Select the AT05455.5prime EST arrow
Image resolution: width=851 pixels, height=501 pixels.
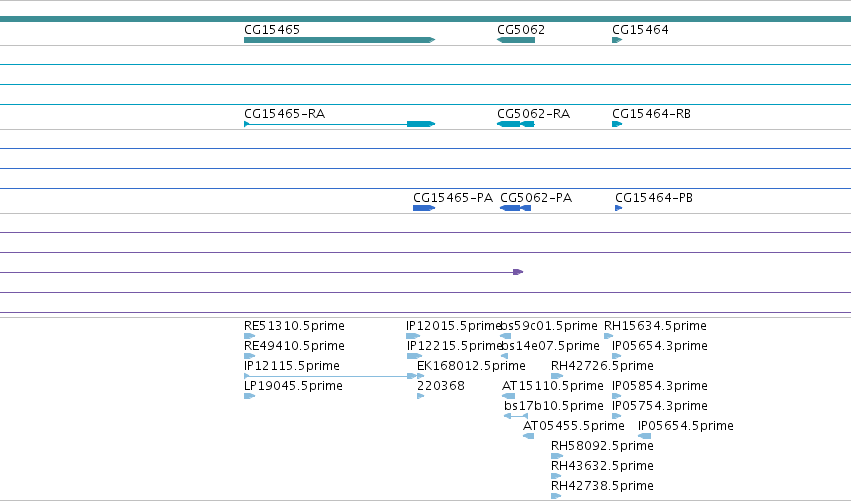tap(529, 436)
